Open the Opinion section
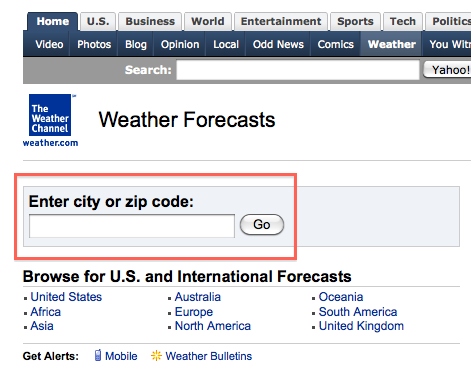The image size is (471, 374). pos(180,44)
